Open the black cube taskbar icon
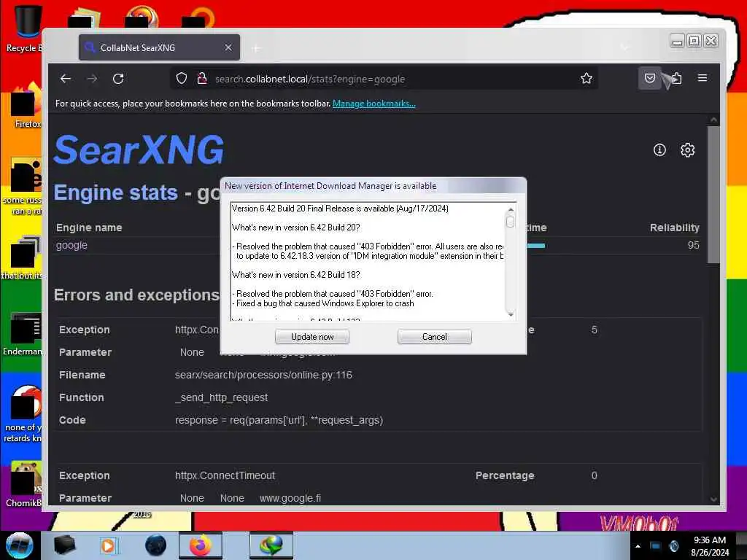Viewport: 747px width, 560px height. pos(64,545)
